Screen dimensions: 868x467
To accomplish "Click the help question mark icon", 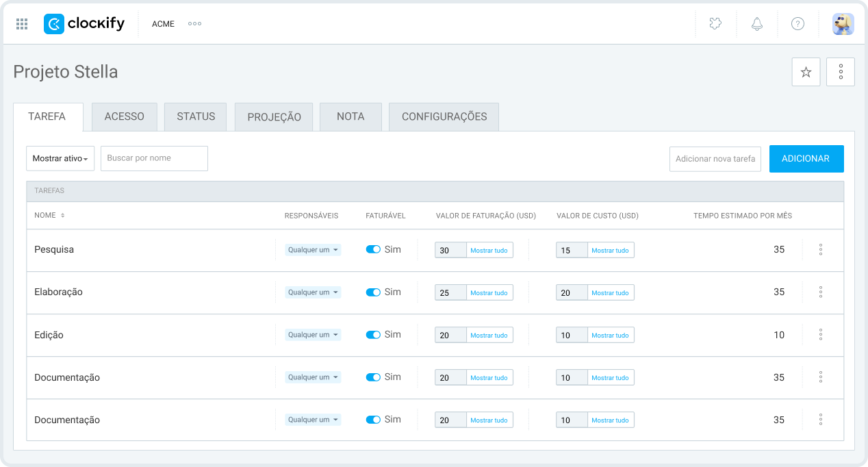I will (797, 24).
